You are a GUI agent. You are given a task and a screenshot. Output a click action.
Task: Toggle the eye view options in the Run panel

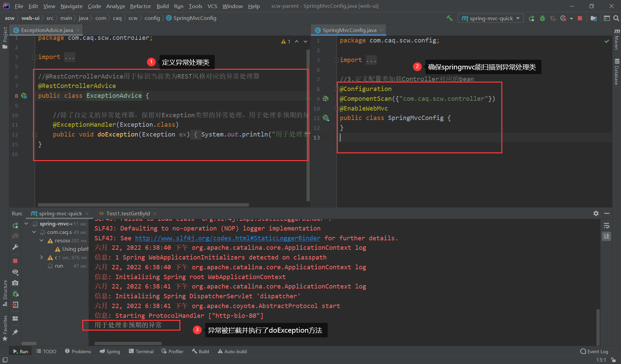click(x=15, y=272)
